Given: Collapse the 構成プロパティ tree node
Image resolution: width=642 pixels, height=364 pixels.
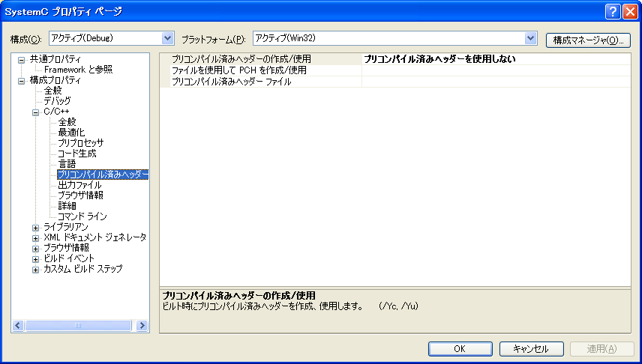Looking at the screenshot, I should click(21, 82).
